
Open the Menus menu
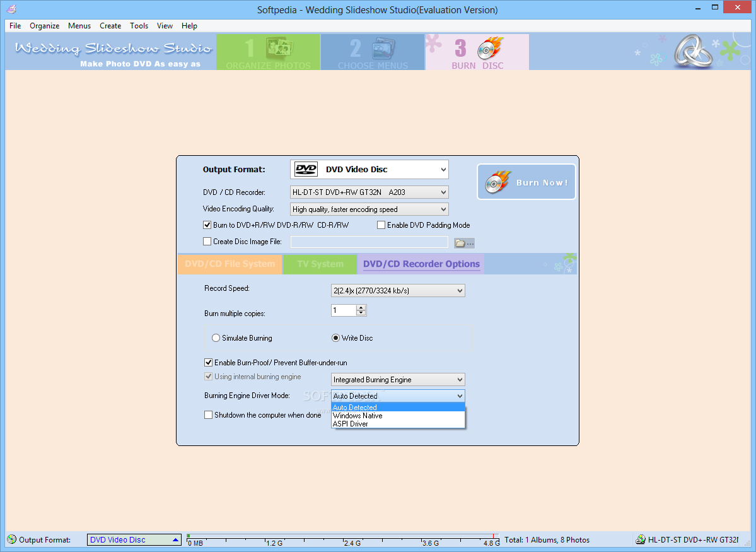79,26
